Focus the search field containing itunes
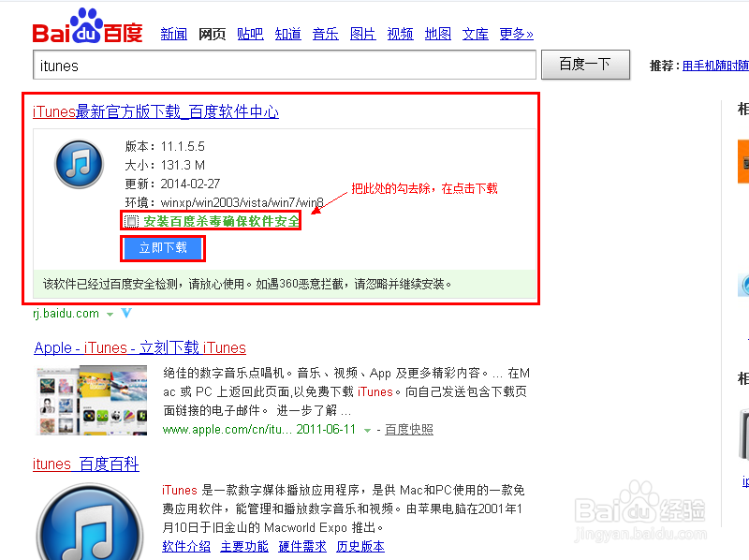The image size is (749, 560). pos(285,65)
